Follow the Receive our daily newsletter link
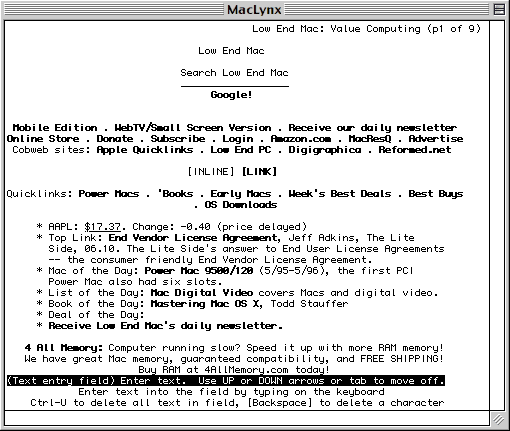The image size is (510, 431). point(373,128)
